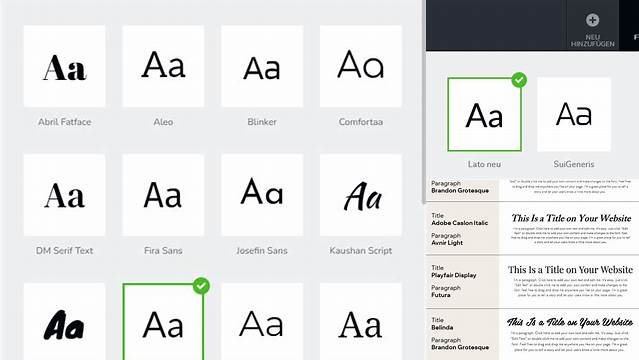Click the Aleo font name label
The height and width of the screenshot is (360, 639).
163,122
